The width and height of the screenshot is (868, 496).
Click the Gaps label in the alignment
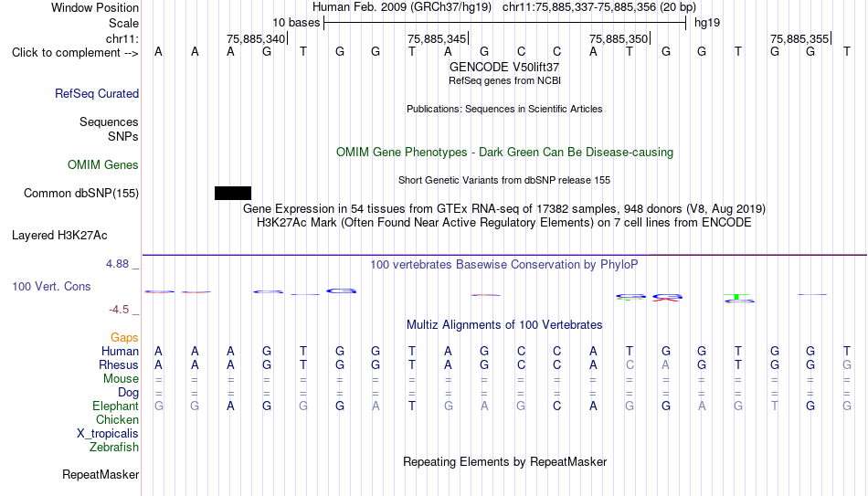[x=124, y=338]
